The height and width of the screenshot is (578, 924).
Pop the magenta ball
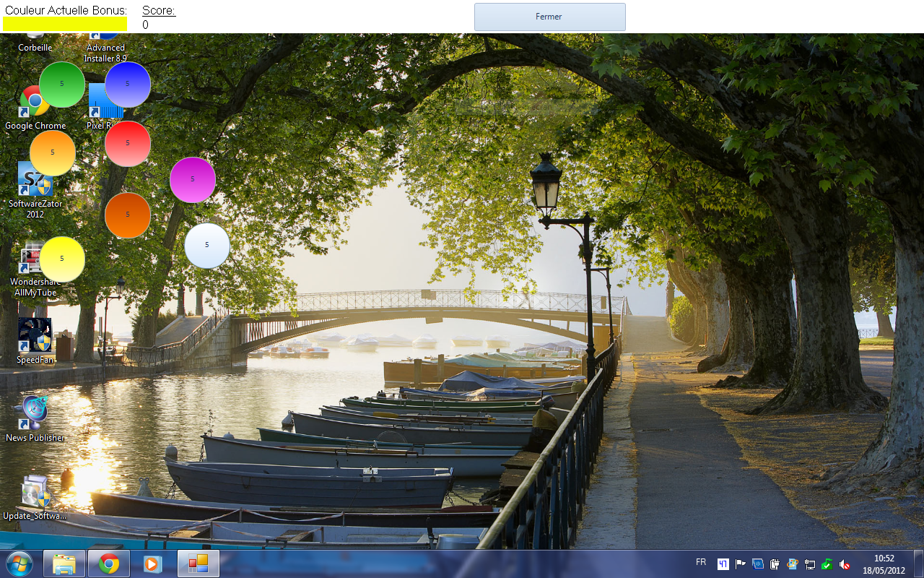click(193, 180)
